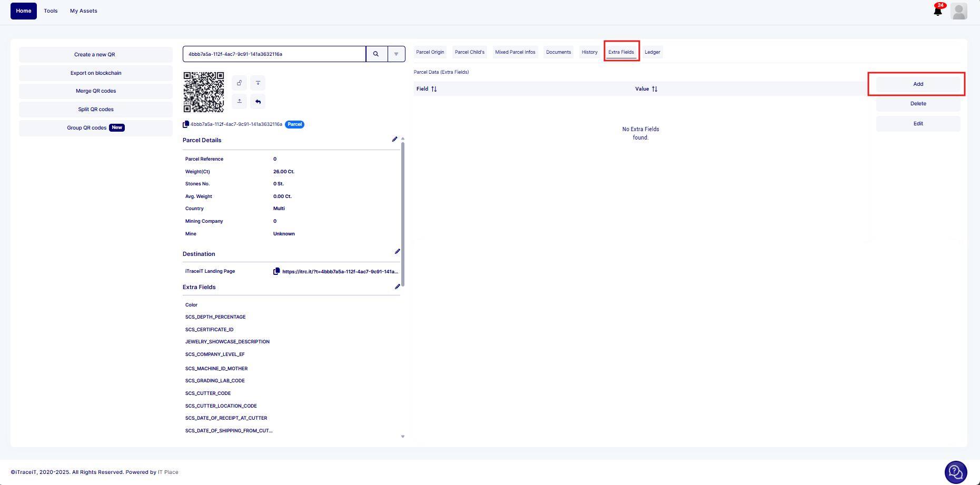Sort table by Value column
The width and height of the screenshot is (980, 485).
[655, 89]
